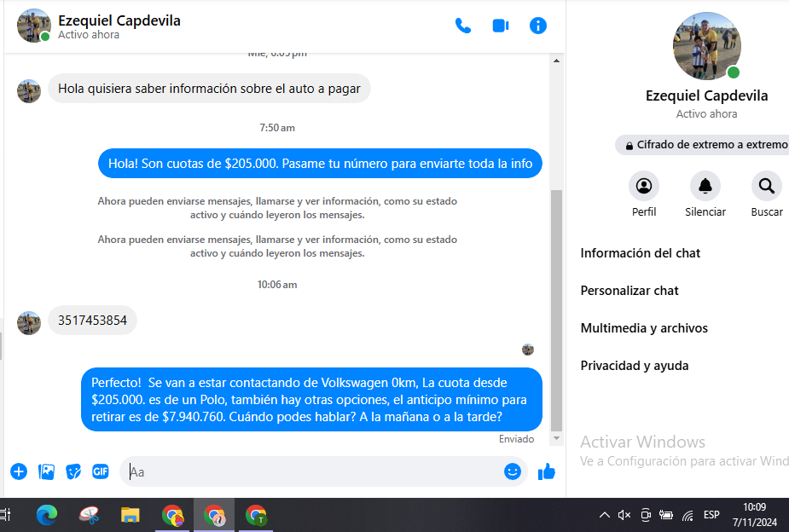Click the 7:50 am timestamp
Screen dimensions: 789x532
coord(277,128)
